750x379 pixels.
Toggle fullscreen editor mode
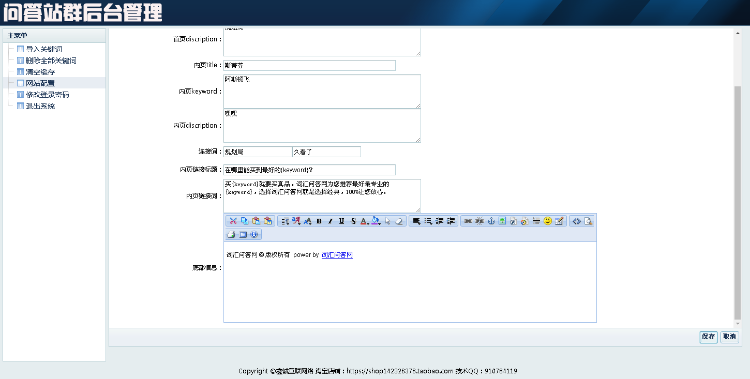coord(243,234)
